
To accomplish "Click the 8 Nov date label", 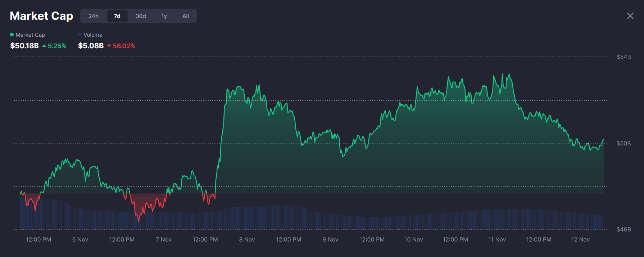I will [247, 239].
